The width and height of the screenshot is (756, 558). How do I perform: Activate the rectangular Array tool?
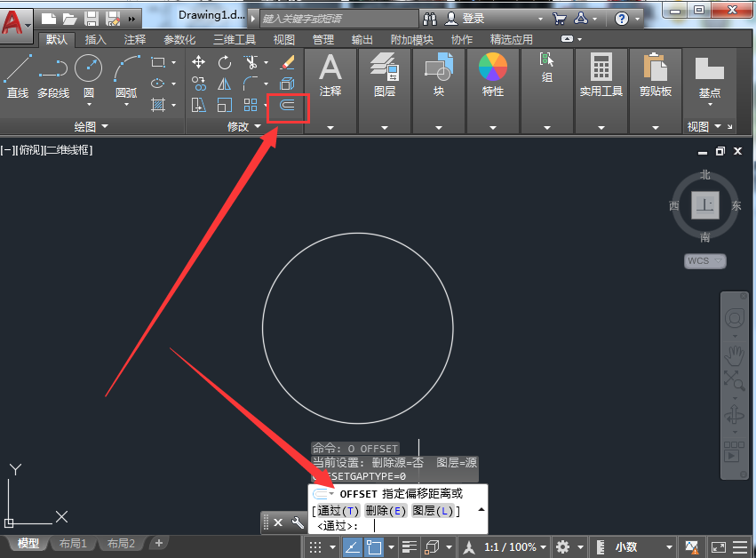point(251,105)
